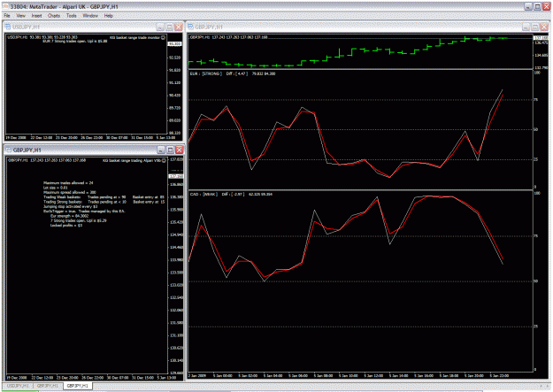Close the USDJPY,H1 chart window

click(x=179, y=27)
